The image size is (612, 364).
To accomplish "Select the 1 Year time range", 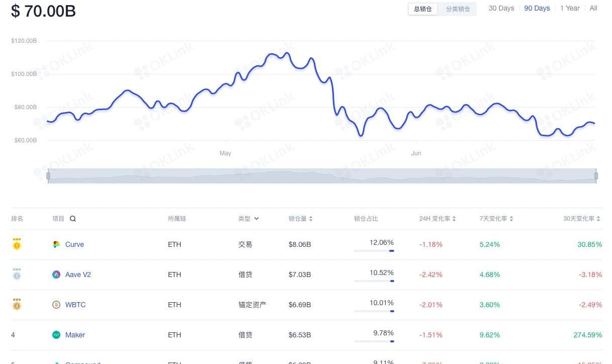I will pyautogui.click(x=570, y=9).
